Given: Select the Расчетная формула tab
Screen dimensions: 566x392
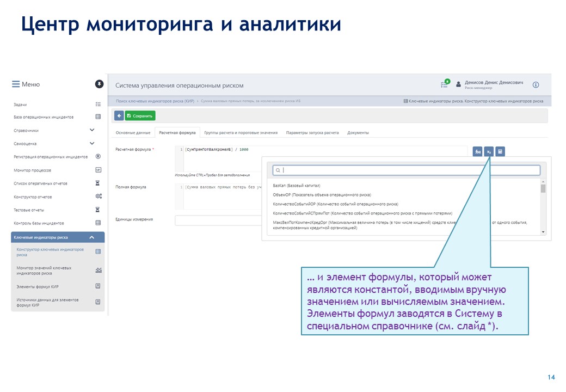Looking at the screenshot, I should [x=177, y=133].
